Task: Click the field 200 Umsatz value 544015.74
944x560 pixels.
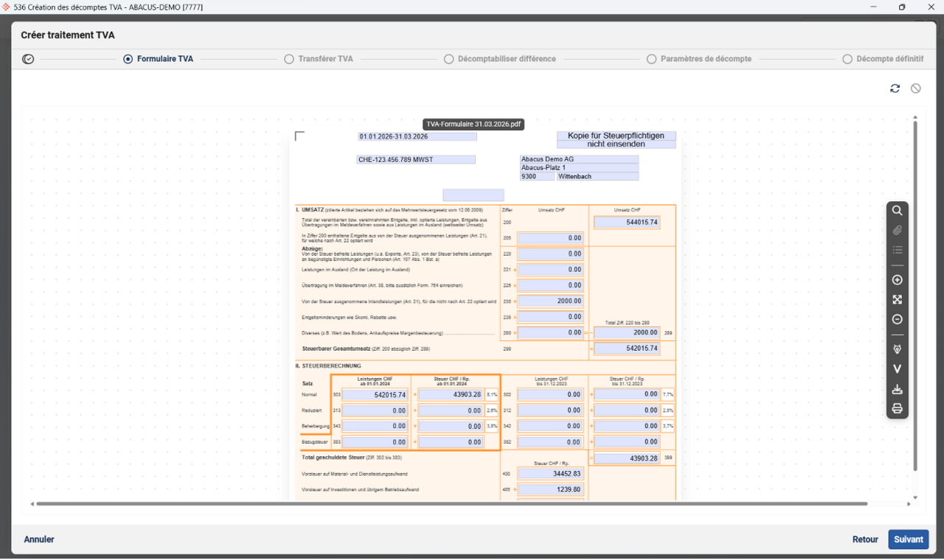Action: 626,222
